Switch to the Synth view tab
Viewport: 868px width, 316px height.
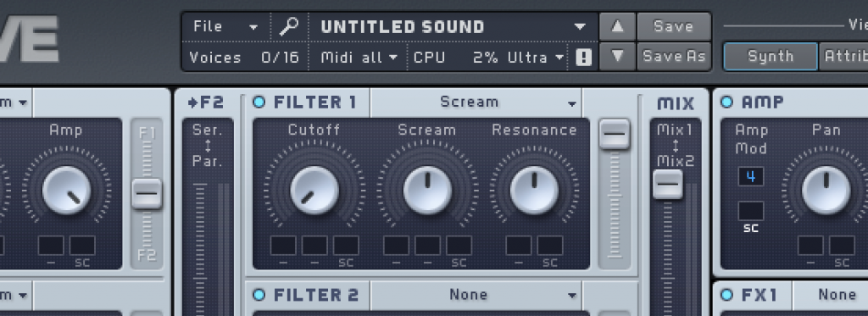(x=771, y=57)
